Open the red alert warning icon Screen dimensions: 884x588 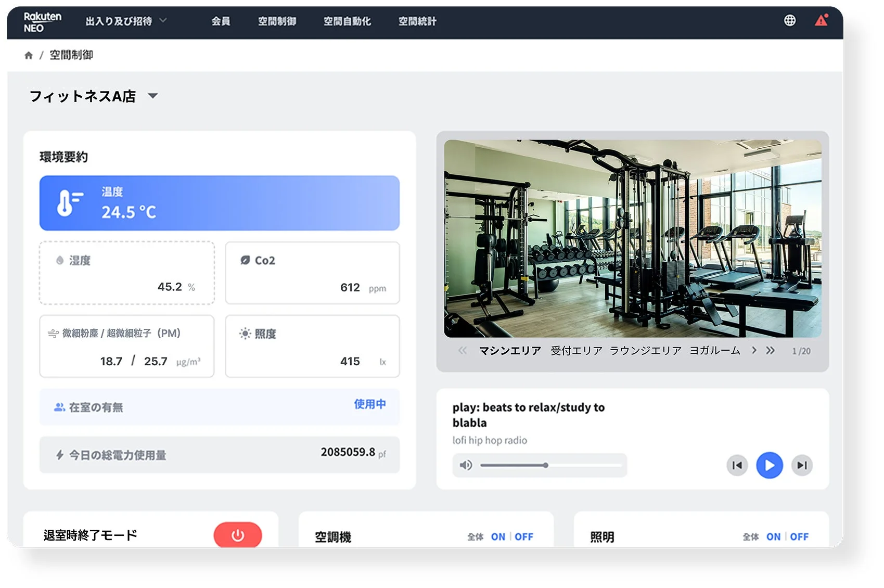point(821,20)
